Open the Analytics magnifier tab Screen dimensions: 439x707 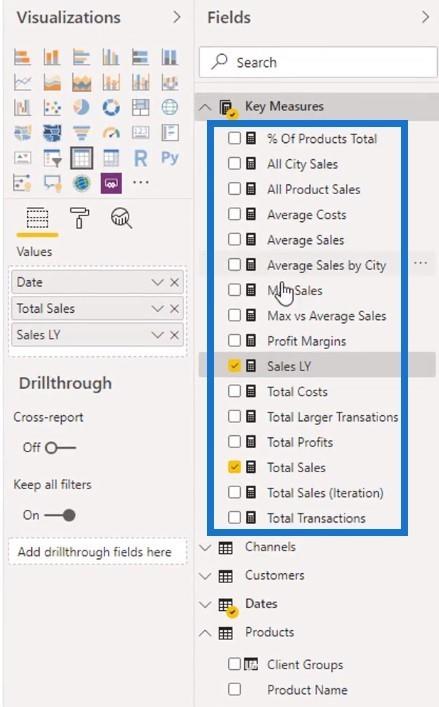click(121, 218)
